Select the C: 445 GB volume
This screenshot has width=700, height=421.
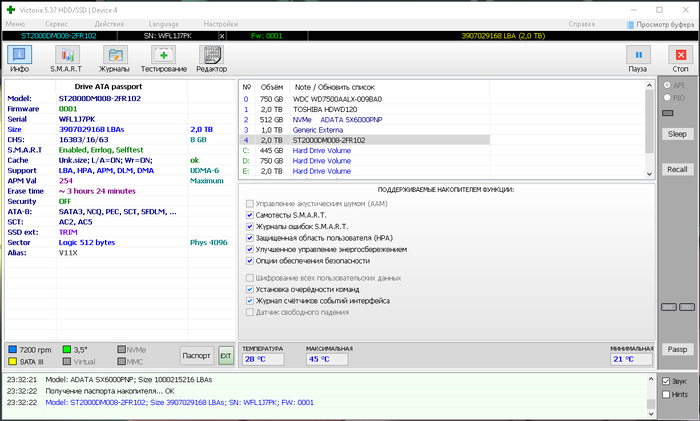point(364,150)
